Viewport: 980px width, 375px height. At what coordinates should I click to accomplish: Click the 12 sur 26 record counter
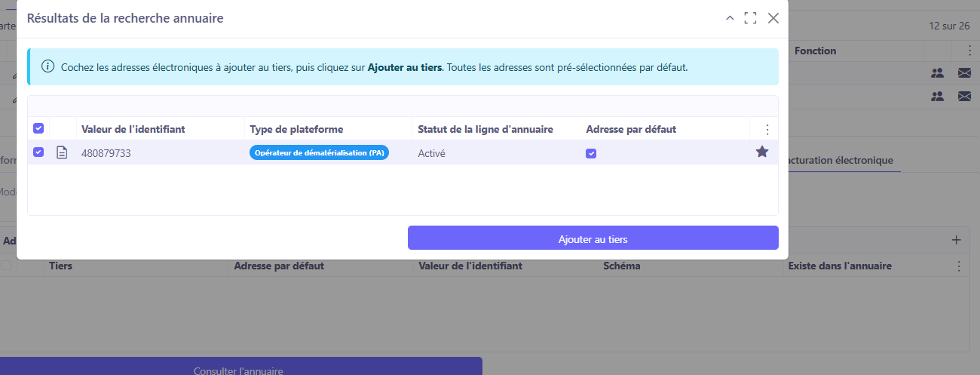click(949, 26)
